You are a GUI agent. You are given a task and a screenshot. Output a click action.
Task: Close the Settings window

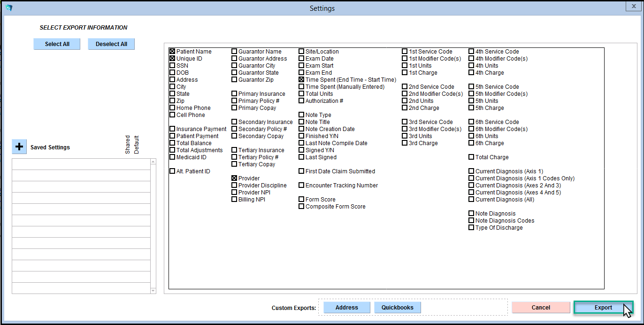click(x=631, y=6)
